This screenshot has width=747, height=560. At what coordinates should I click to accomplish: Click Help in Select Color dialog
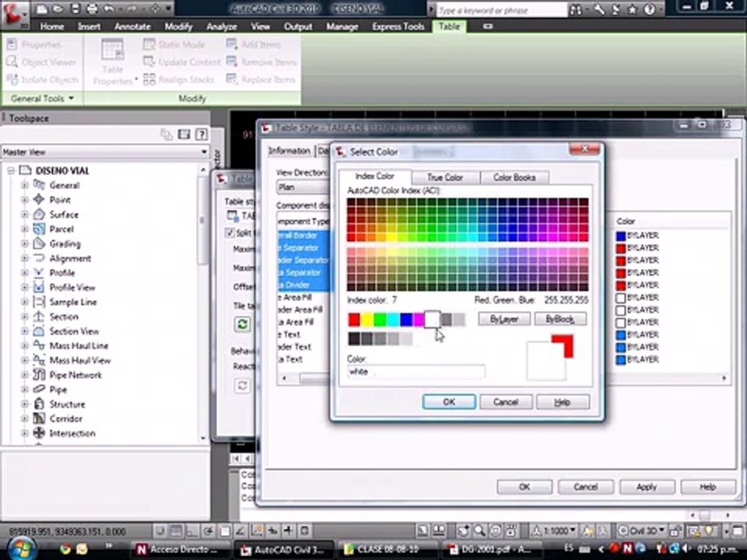(x=563, y=402)
